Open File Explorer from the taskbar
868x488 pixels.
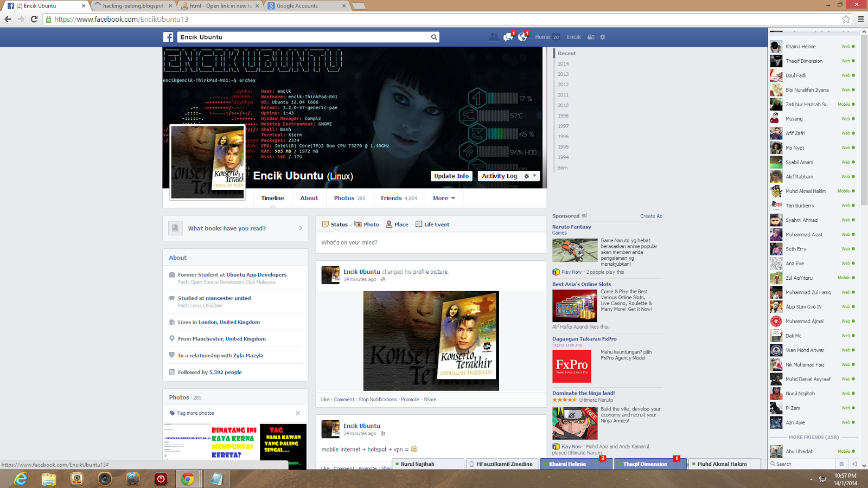click(x=48, y=479)
